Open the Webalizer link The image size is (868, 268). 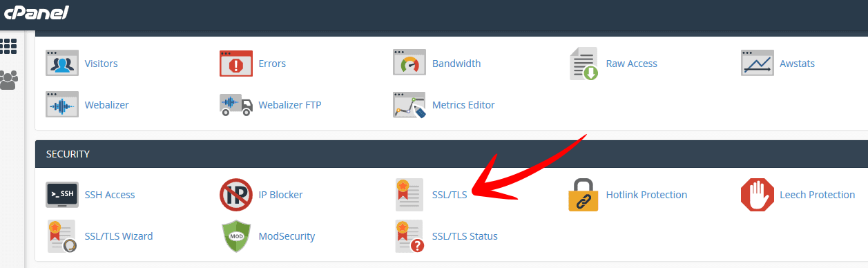[107, 105]
